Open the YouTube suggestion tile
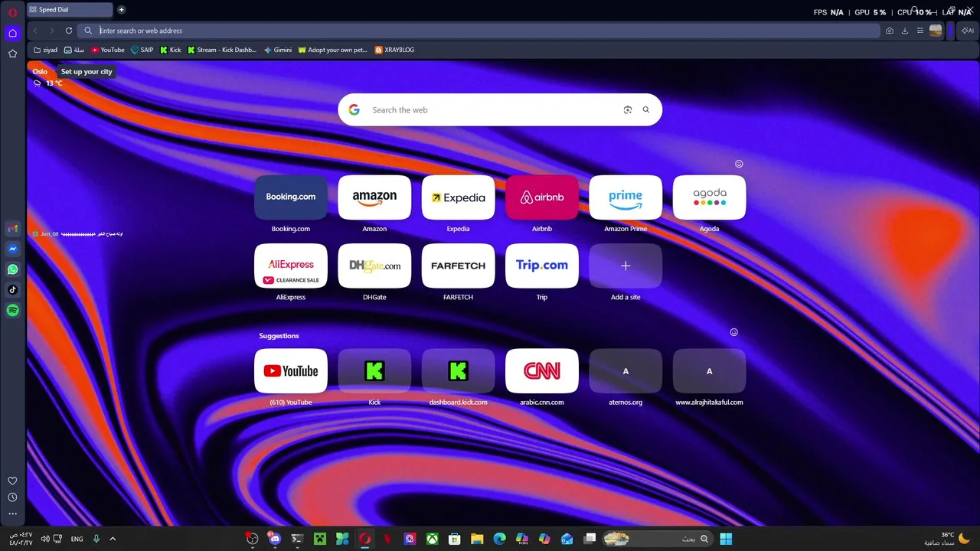This screenshot has height=551, width=980. (x=291, y=371)
